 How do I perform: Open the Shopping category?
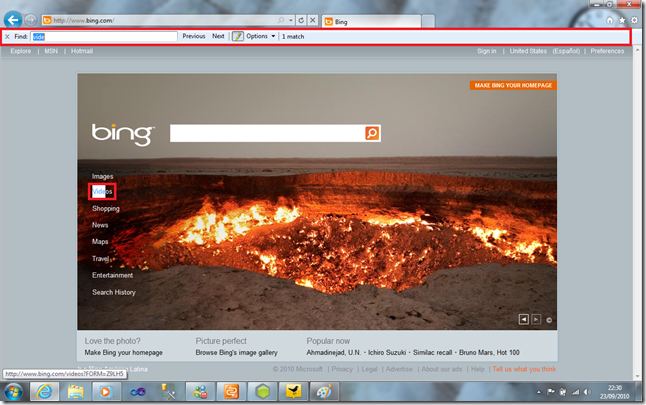coord(106,208)
